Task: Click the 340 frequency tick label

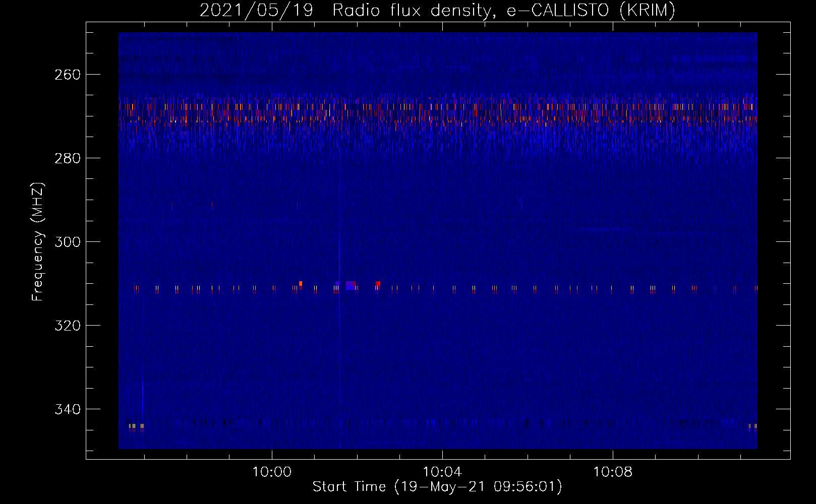Action: (x=68, y=409)
